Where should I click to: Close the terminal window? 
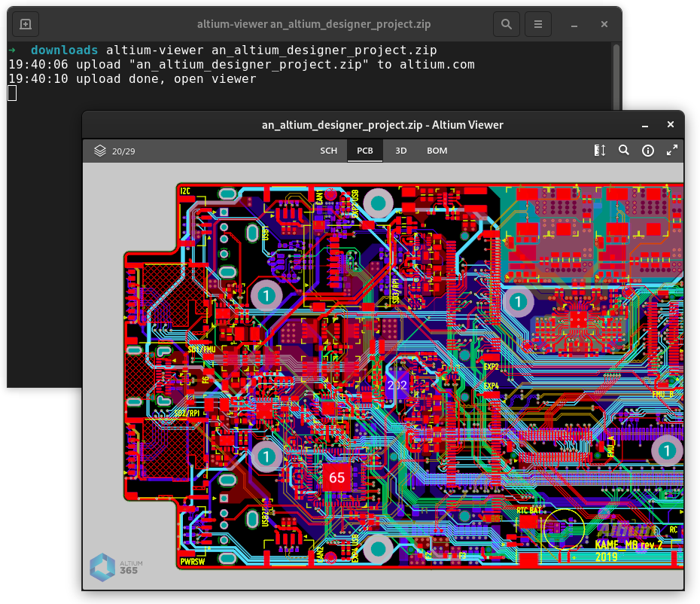(604, 24)
